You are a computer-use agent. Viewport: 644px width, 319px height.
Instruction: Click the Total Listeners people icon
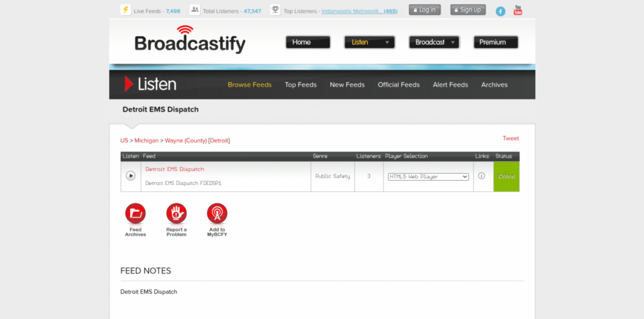point(195,10)
